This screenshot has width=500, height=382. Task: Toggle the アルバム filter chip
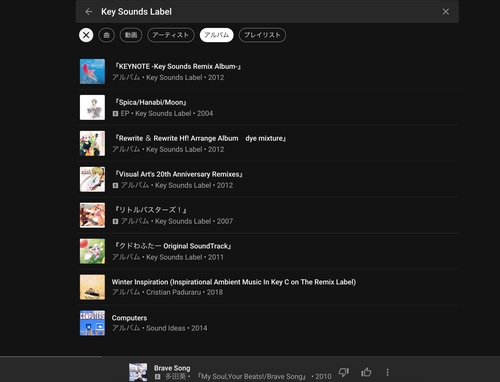point(217,35)
